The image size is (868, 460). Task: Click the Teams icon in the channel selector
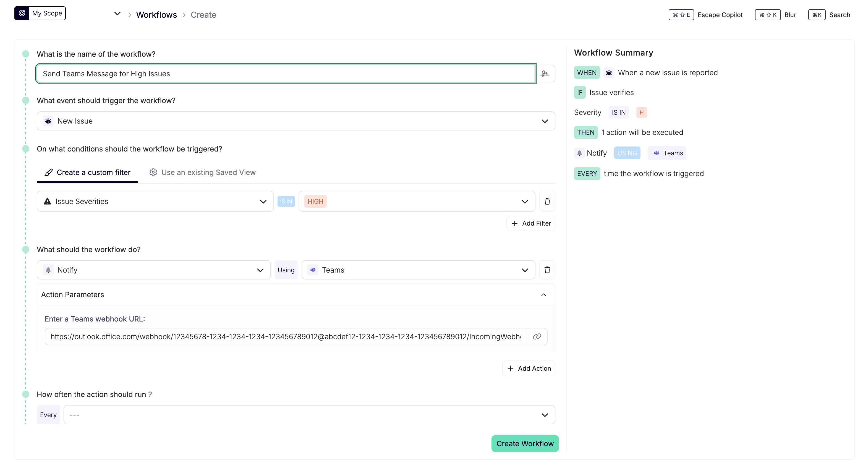tap(313, 270)
